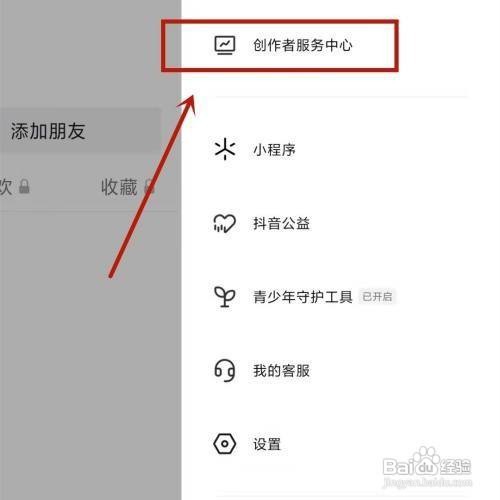The height and width of the screenshot is (500, 500).
Task: Switch to the 收藏 tab
Action: tap(119, 187)
